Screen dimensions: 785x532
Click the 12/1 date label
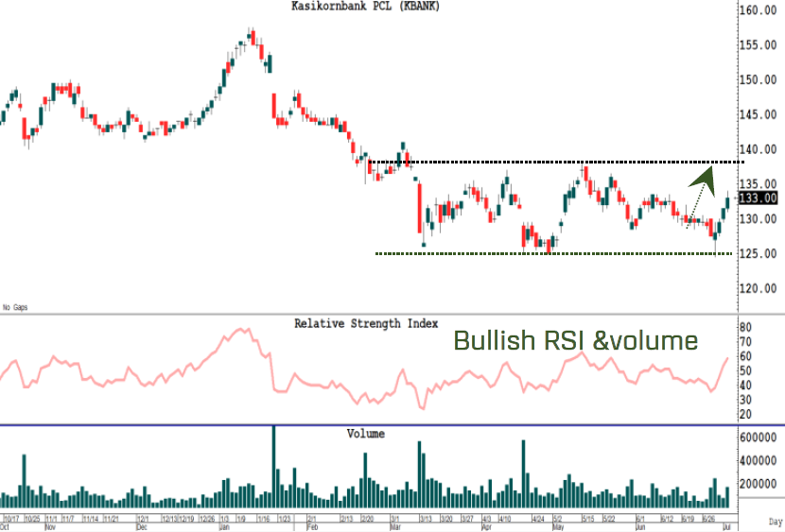pos(143,519)
